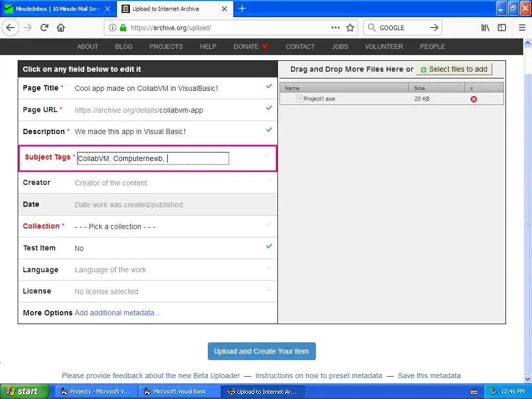Open the PEOPLE nav item
The image size is (532, 399).
point(433,47)
